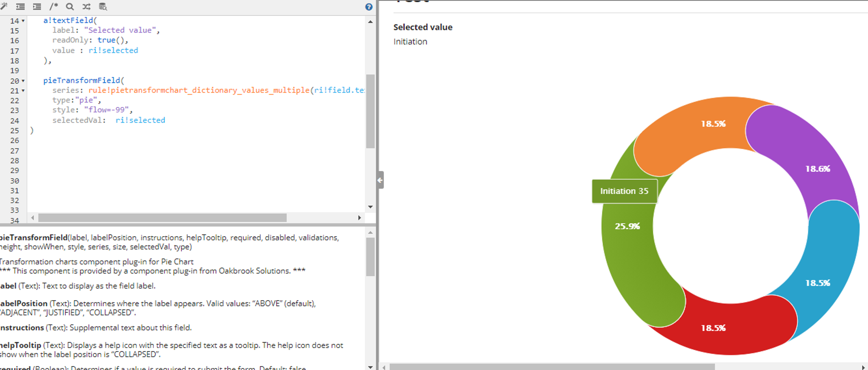Click ri!selected on line 17
Screen dimensions: 868x370
pos(113,51)
